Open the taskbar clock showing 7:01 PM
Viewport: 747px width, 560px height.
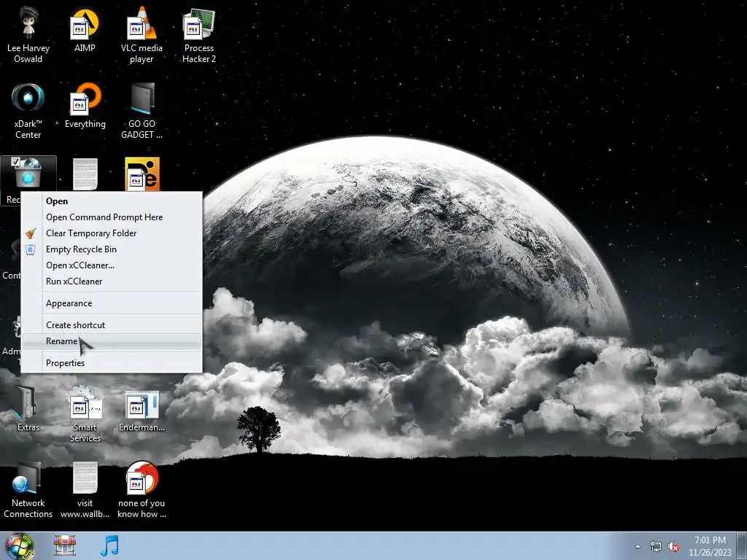(710, 546)
